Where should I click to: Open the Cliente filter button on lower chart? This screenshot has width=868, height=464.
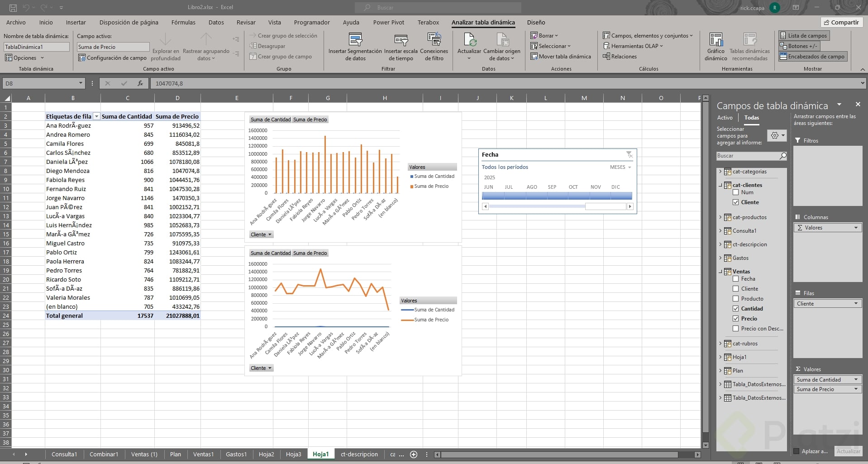(x=261, y=368)
